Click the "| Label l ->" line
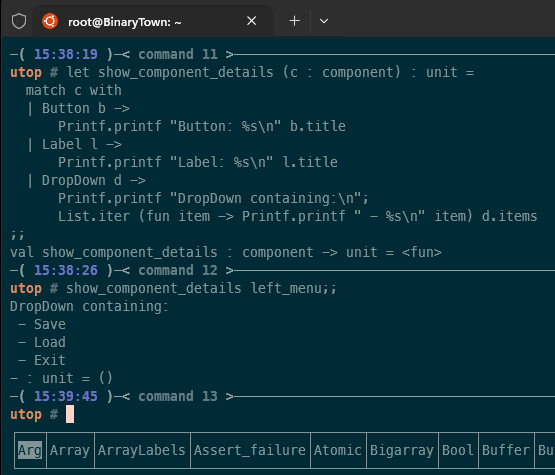555x475 pixels. (x=74, y=144)
